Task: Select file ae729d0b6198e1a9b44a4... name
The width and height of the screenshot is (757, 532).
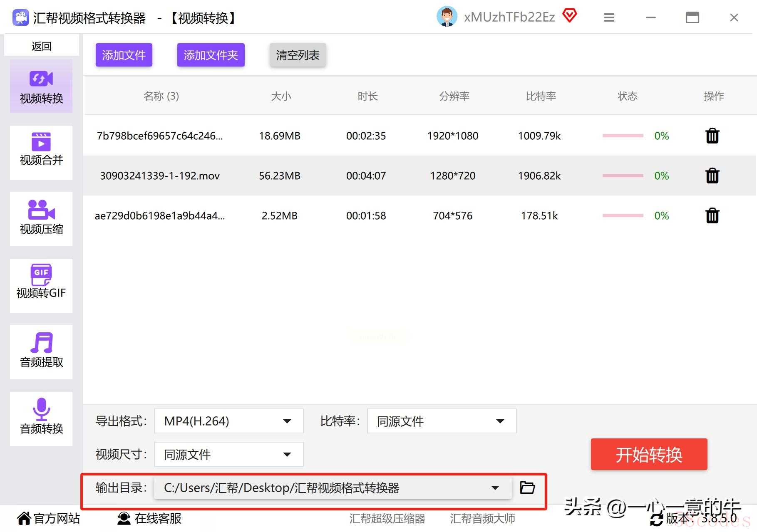Action: point(160,216)
